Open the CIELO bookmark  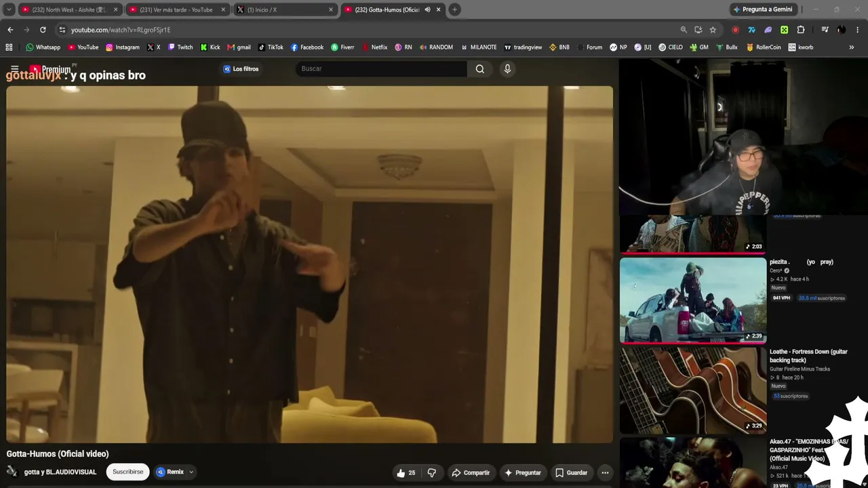[671, 47]
